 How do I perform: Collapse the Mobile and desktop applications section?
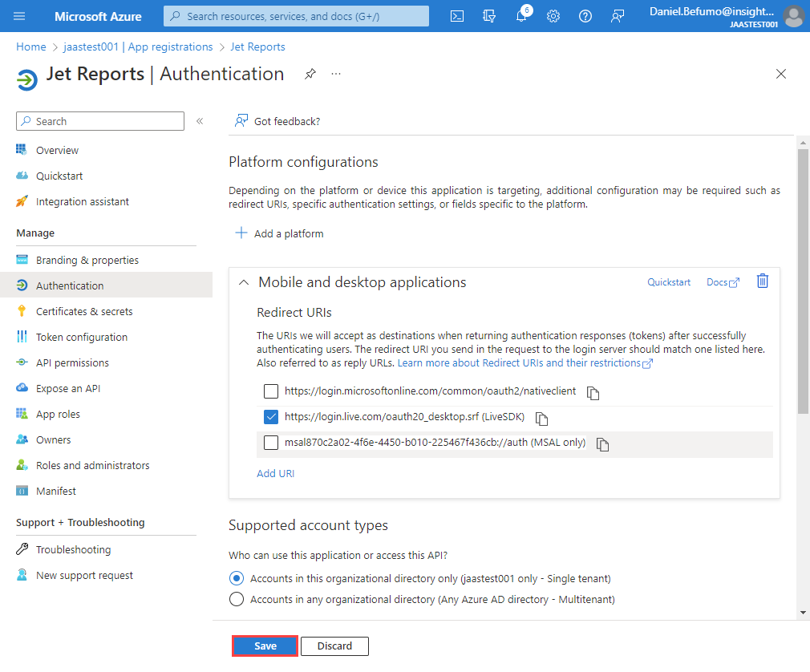(x=244, y=282)
